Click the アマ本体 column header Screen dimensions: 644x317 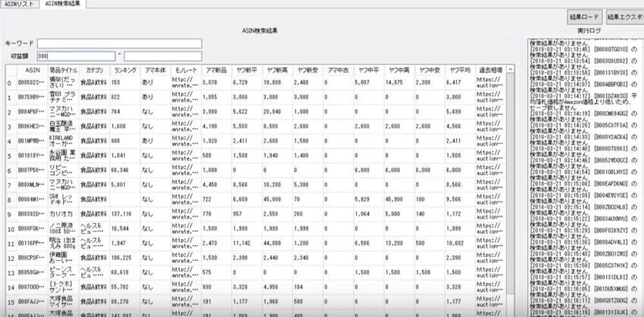tap(155, 70)
